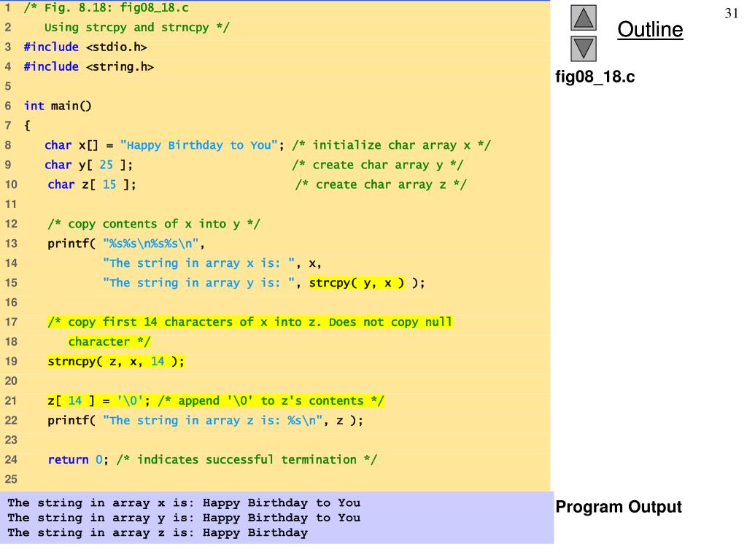Click the highlighted strcpy( y, x ) call
The image size is (747, 560).
(356, 283)
